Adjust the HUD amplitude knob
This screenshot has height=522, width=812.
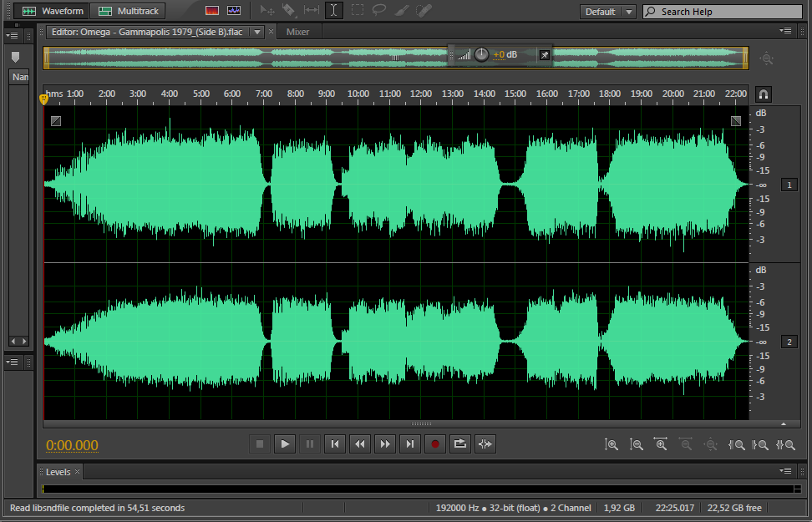tap(482, 54)
